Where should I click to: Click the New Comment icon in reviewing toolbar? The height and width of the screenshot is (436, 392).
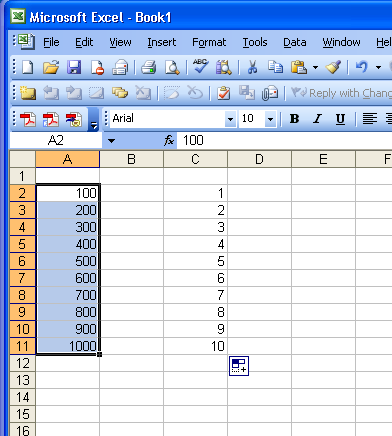(x=27, y=93)
